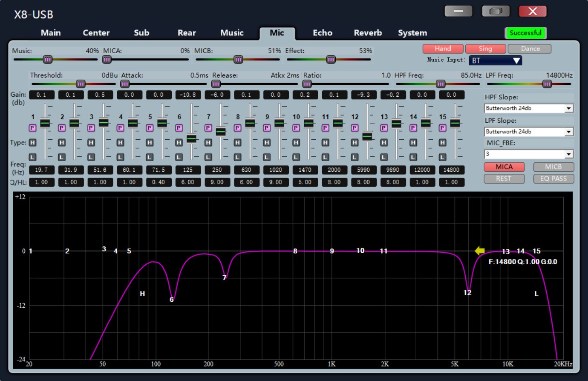The height and width of the screenshot is (381, 588).
Task: Click the HPF Freq slider handle
Action: pos(441,84)
